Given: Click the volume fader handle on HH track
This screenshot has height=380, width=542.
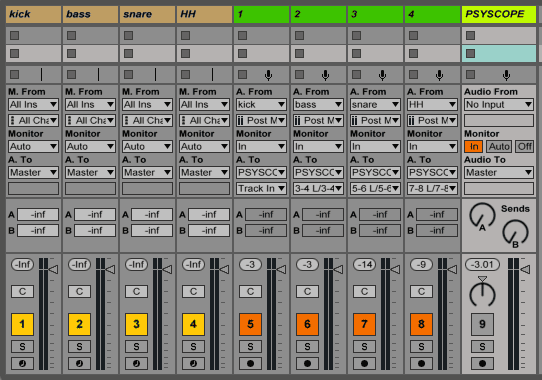Looking at the screenshot, I should pos(224,269).
